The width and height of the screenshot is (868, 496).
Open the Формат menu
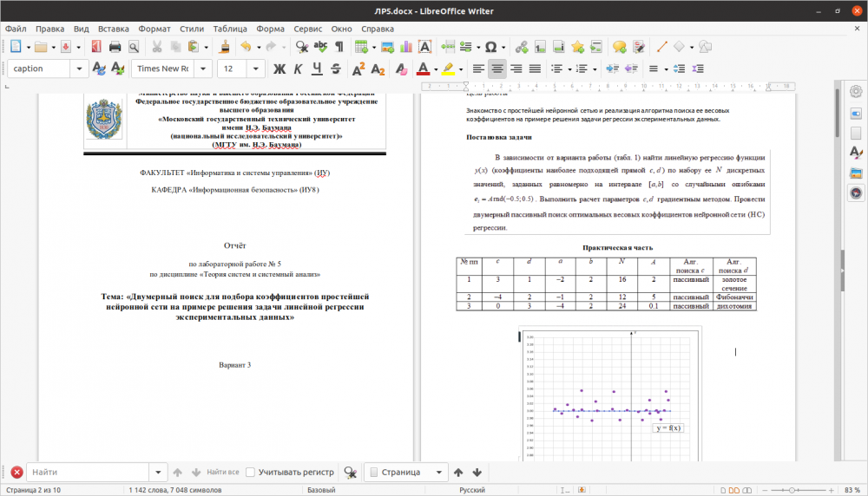tap(155, 29)
